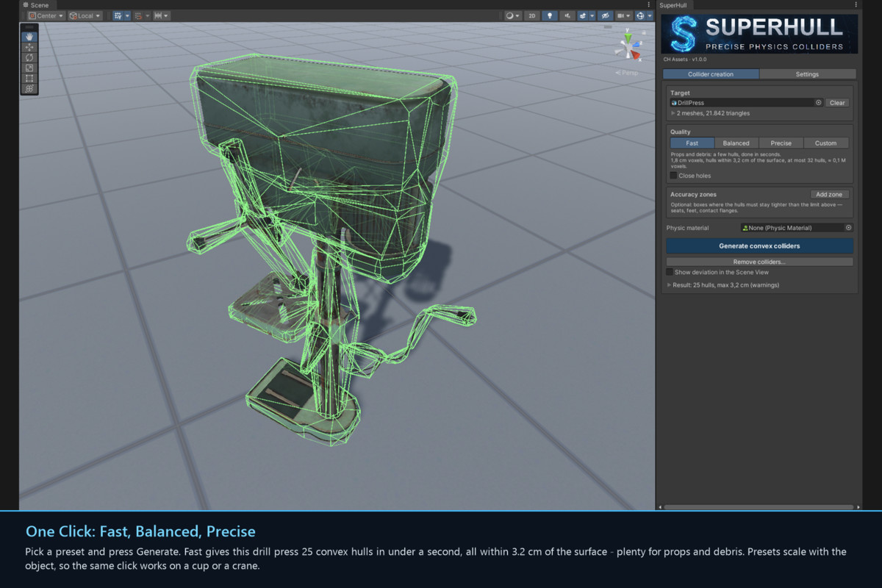Screen dimensions: 882x588
Task: Open the effects dropdown arrow
Action: click(592, 15)
